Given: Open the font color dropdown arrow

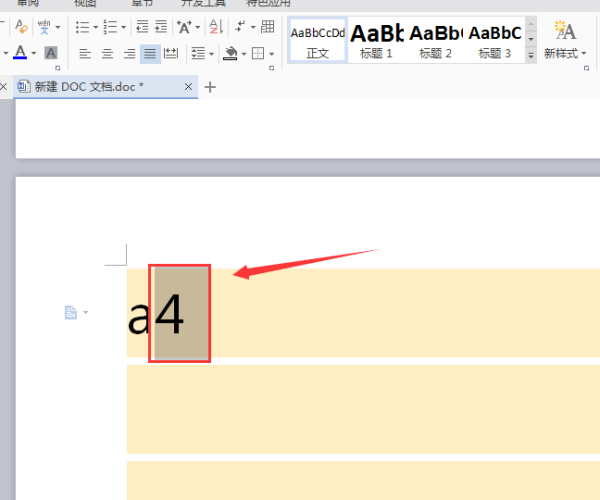Looking at the screenshot, I should 34,53.
